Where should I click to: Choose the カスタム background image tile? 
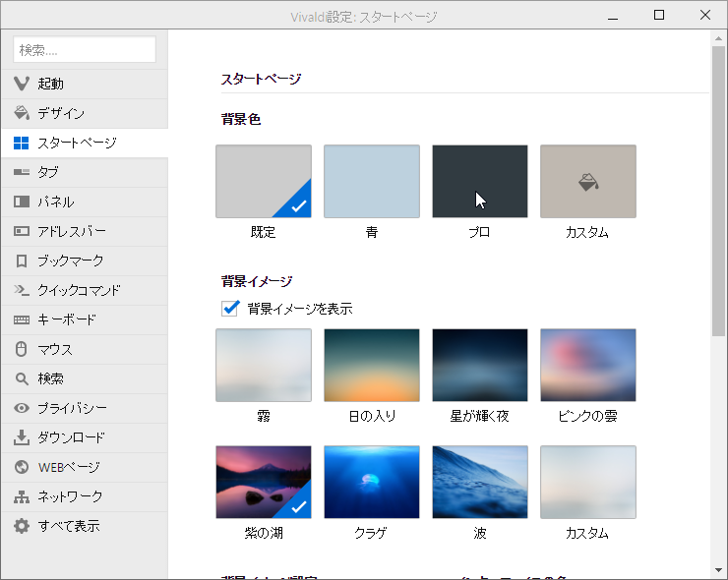point(588,482)
